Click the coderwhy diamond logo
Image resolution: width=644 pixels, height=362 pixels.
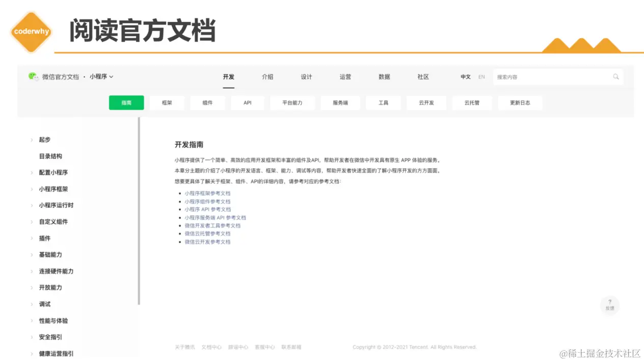pyautogui.click(x=31, y=32)
